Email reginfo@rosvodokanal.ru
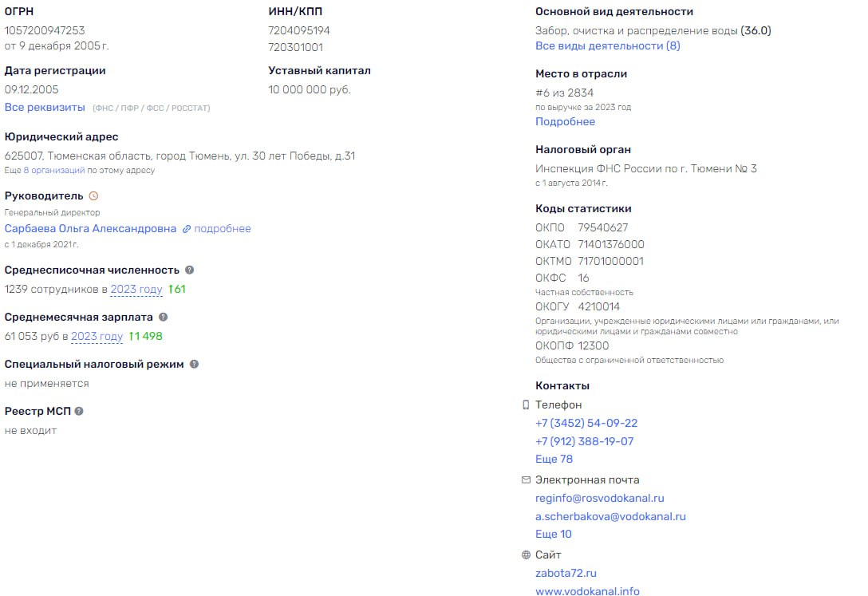 (x=599, y=499)
